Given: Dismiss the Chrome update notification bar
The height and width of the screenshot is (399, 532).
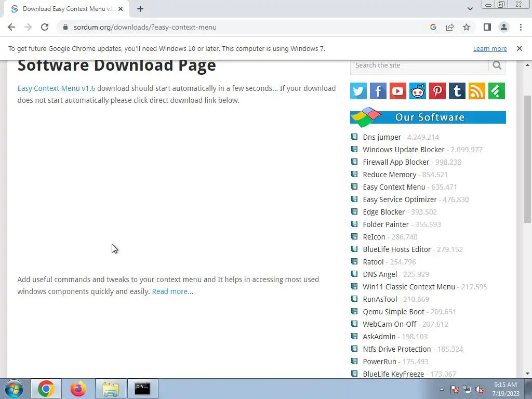Looking at the screenshot, I should [520, 48].
